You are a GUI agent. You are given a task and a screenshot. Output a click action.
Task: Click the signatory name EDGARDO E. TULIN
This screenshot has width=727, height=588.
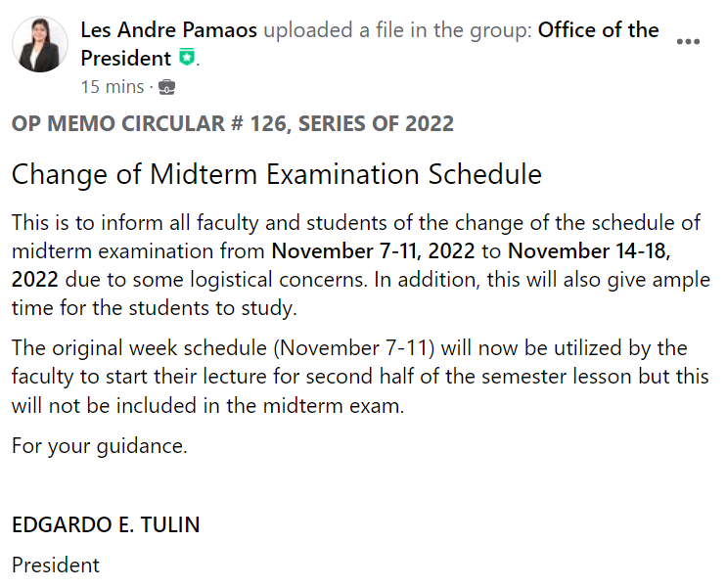[x=106, y=525]
